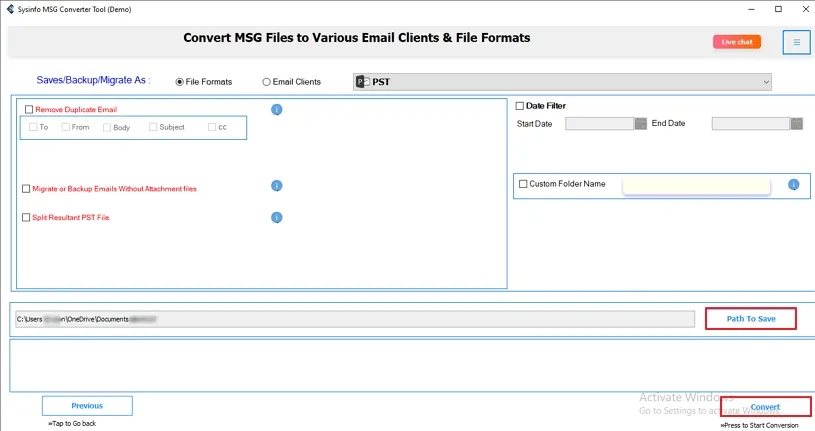The height and width of the screenshot is (431, 815).
Task: Click the Saves/Backup/Migrate As label
Action: [x=94, y=80]
